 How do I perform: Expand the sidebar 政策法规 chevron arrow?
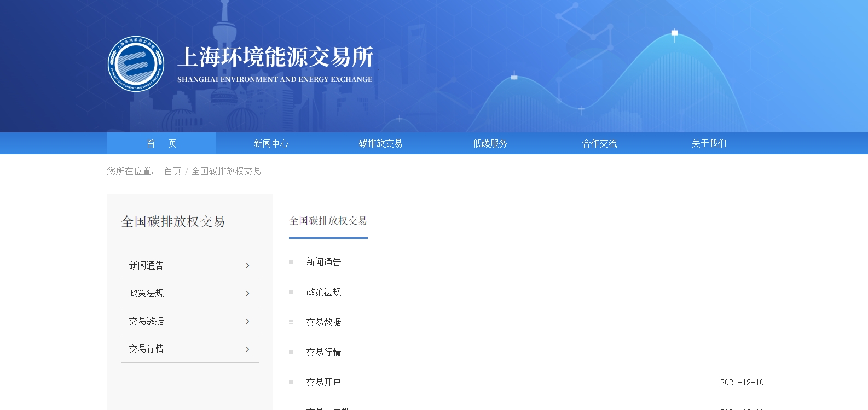pos(247,294)
